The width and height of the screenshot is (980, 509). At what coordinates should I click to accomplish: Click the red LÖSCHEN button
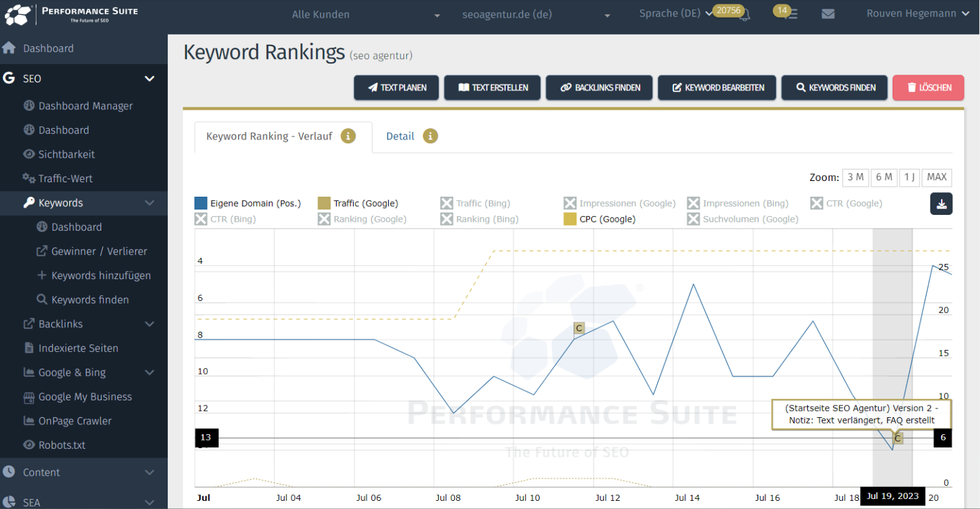928,87
